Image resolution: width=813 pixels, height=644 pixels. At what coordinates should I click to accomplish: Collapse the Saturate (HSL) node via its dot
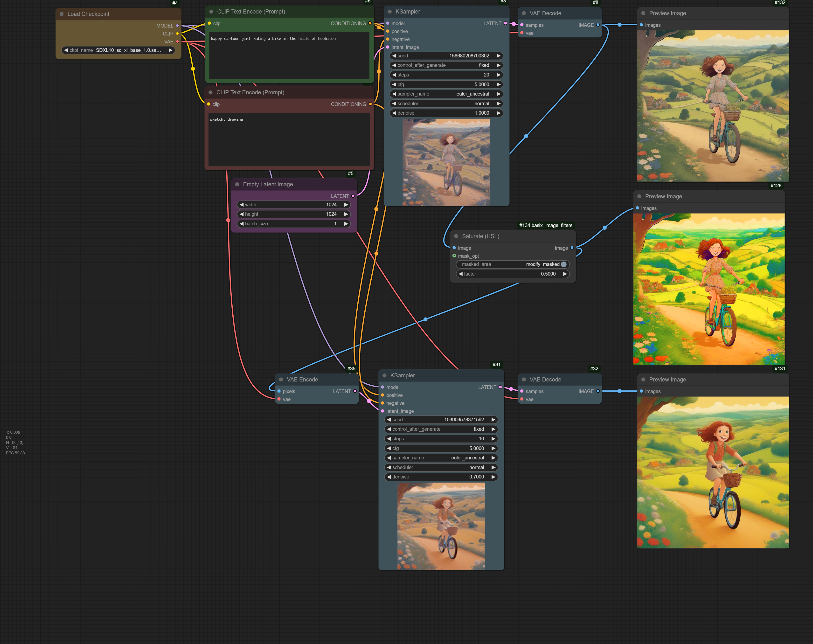click(456, 236)
